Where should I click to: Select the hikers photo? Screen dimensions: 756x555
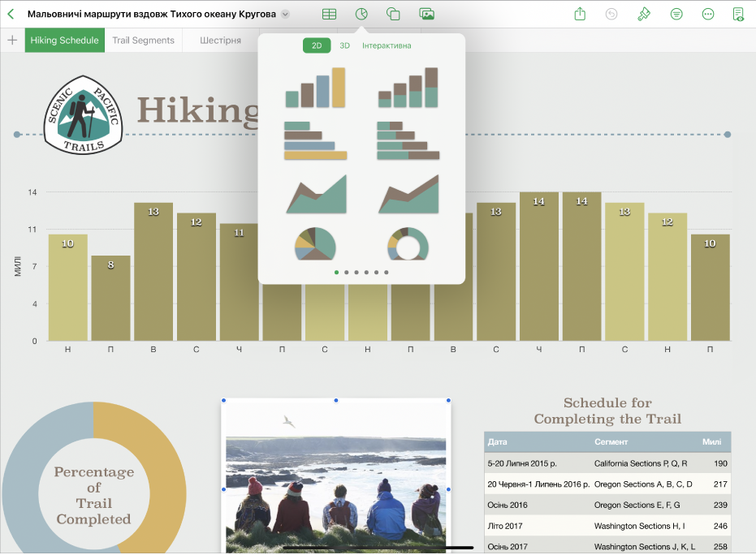336,477
